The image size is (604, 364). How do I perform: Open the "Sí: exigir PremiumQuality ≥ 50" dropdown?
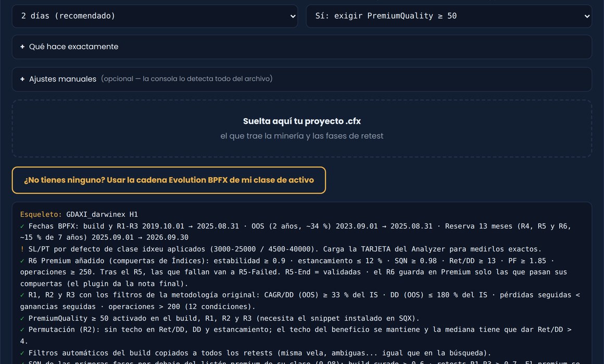point(449,16)
